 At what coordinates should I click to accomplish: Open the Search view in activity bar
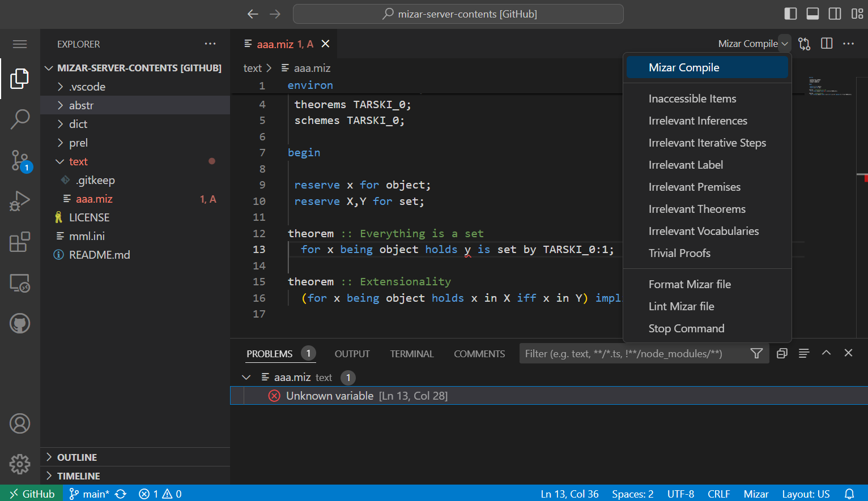point(20,119)
